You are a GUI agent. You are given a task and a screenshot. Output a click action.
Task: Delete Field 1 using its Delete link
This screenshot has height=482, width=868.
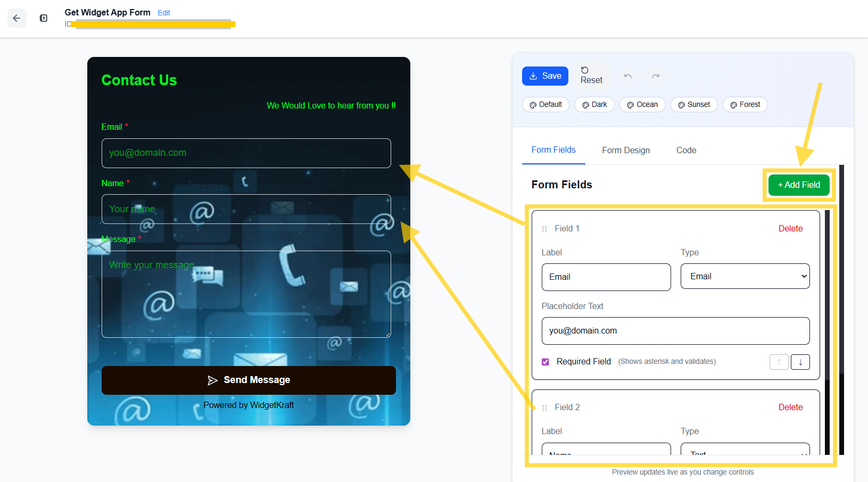tap(790, 228)
